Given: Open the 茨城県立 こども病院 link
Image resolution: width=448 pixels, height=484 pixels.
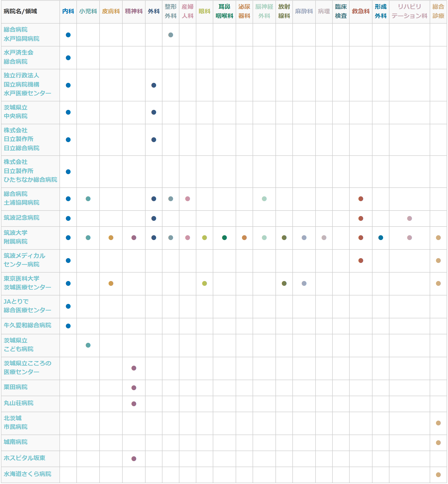Looking at the screenshot, I should [19, 345].
